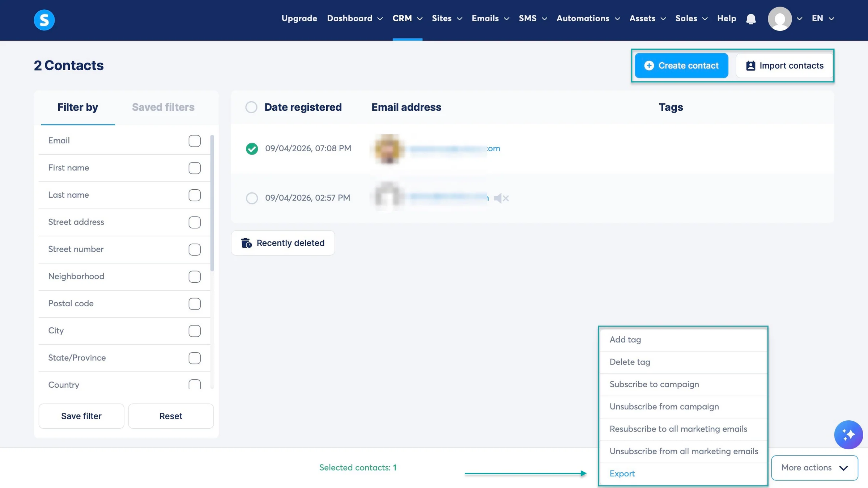Launch the AI assistant sparkle button
The image size is (868, 488).
click(848, 434)
